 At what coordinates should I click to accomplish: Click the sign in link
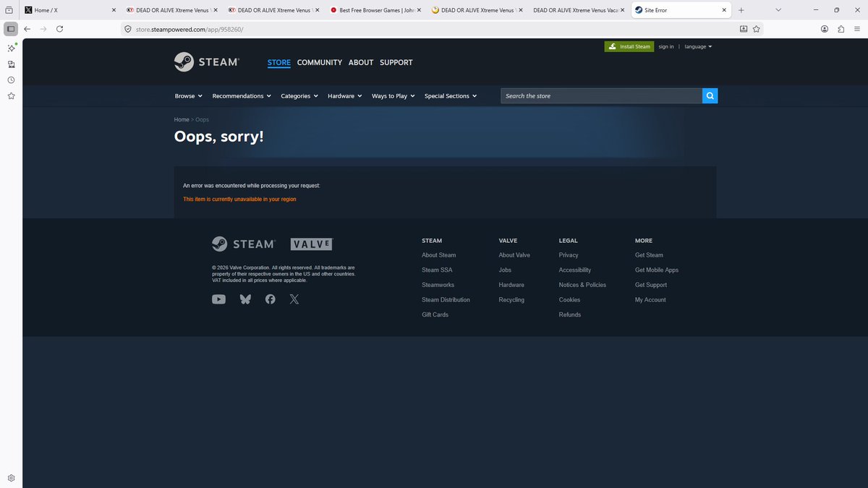pyautogui.click(x=666, y=46)
